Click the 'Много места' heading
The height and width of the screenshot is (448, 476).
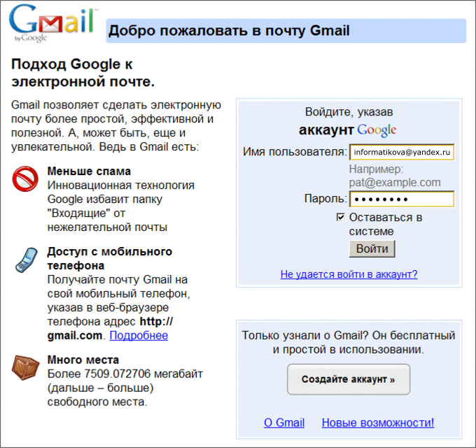(x=83, y=360)
